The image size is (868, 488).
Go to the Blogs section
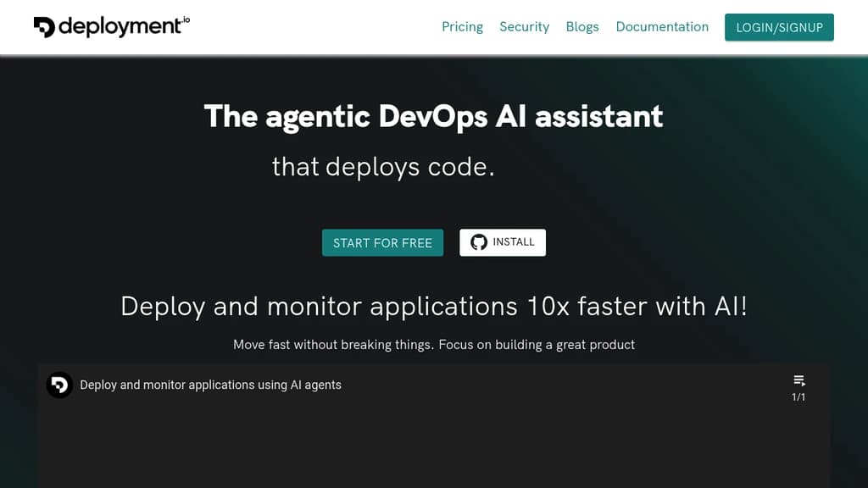[582, 26]
